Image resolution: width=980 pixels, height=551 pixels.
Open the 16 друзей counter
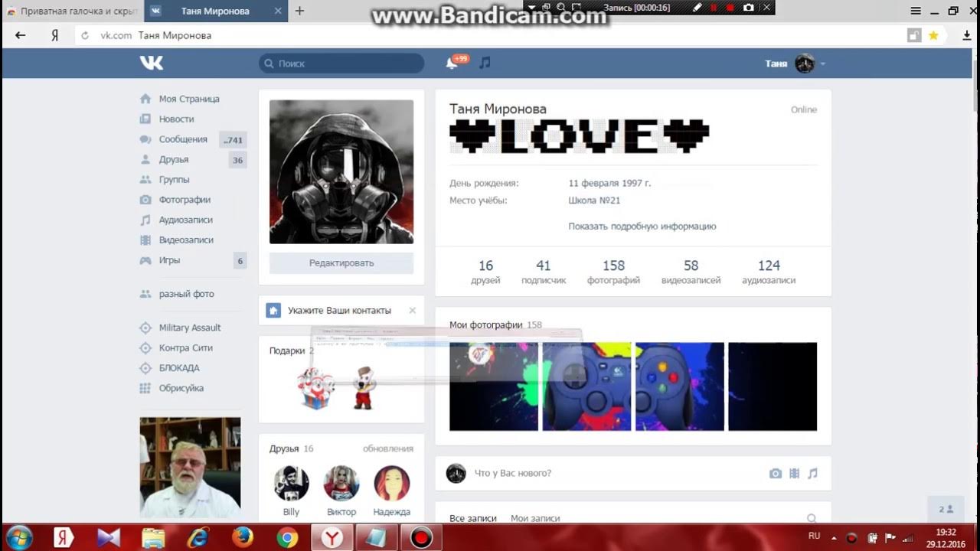point(485,272)
